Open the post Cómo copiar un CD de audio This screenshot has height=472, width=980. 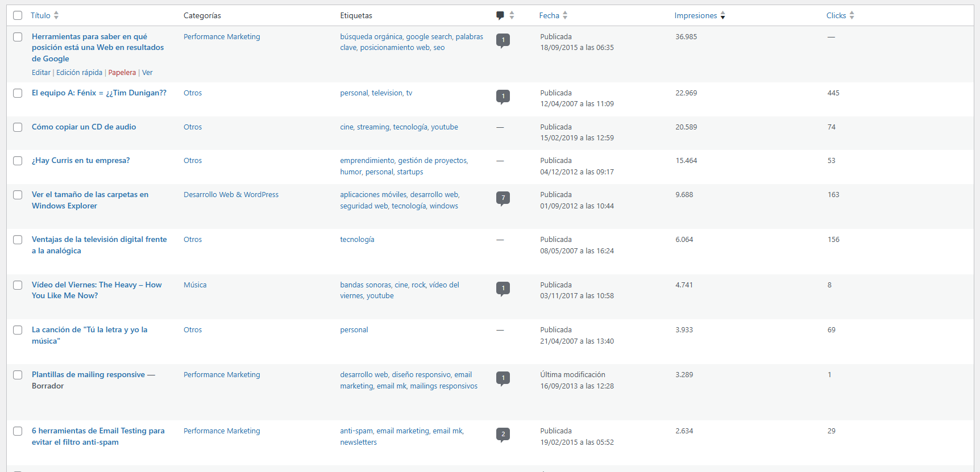tap(84, 127)
